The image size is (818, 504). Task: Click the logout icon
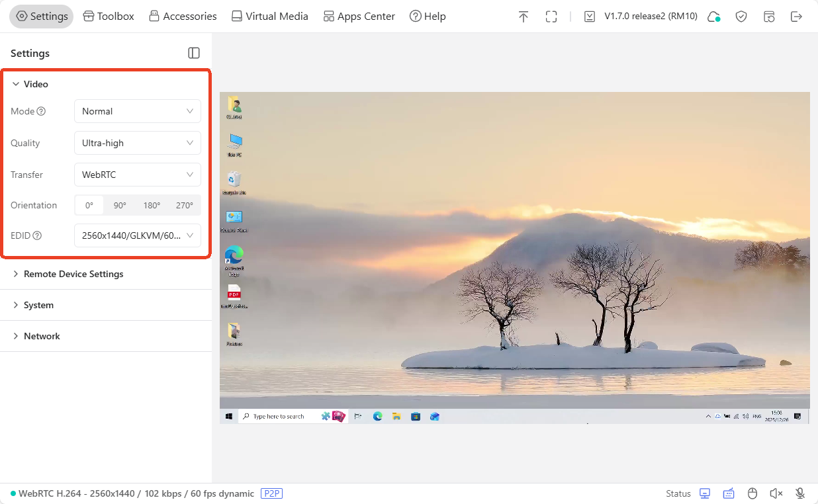point(797,16)
